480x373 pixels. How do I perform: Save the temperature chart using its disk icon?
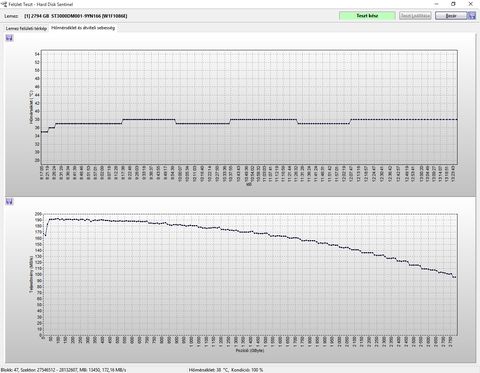click(x=9, y=38)
